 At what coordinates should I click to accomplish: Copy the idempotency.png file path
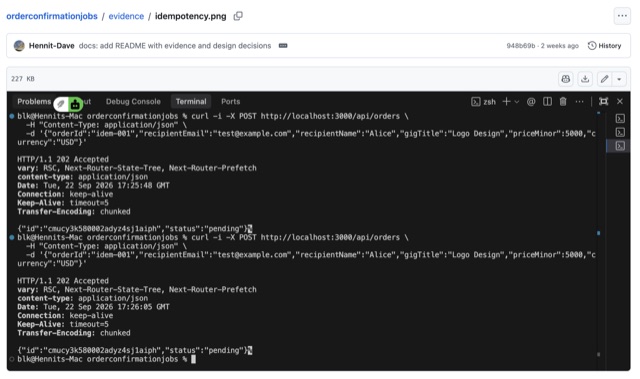click(x=238, y=16)
